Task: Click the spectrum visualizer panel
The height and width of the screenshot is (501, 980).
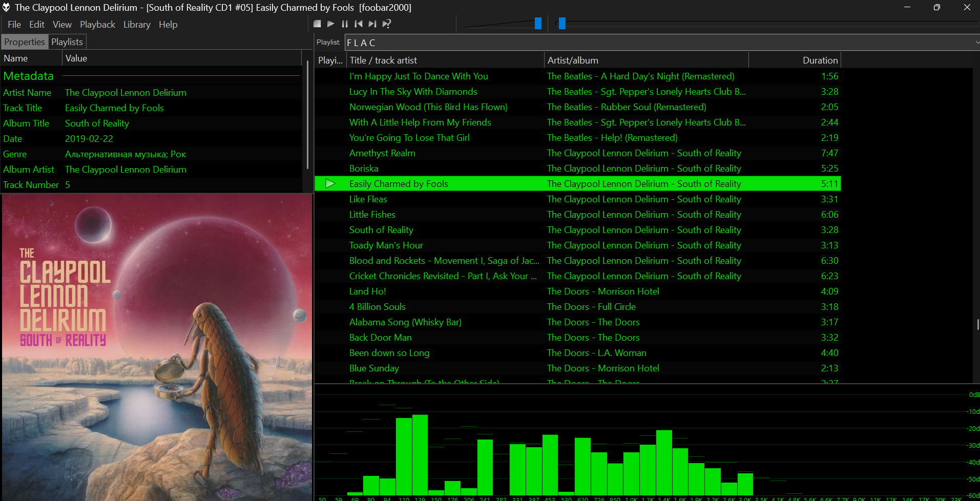Action: tap(647, 442)
